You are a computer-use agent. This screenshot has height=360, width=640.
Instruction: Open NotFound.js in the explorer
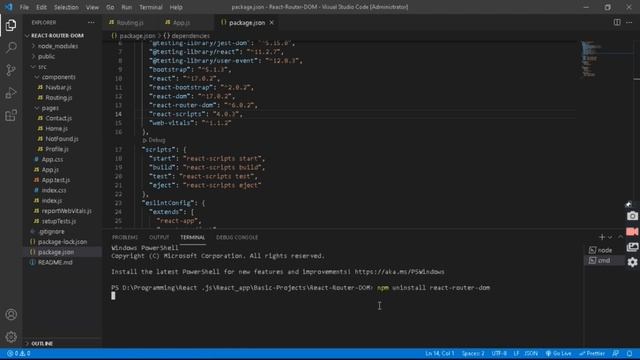62,139
